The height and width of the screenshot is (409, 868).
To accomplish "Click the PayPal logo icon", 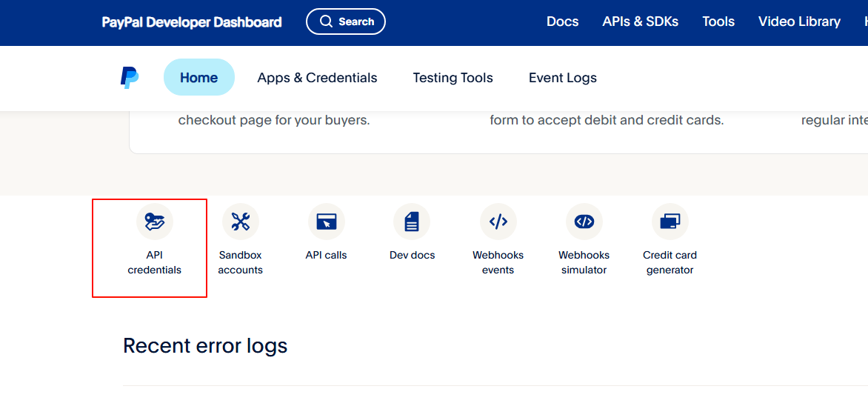I will point(130,78).
